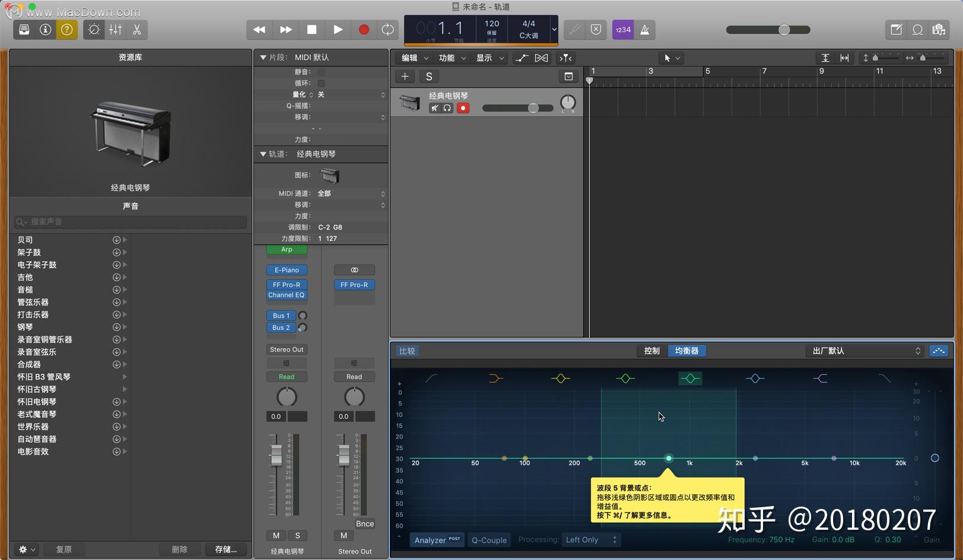Toggle the Automation show/hide icon

pos(522,58)
